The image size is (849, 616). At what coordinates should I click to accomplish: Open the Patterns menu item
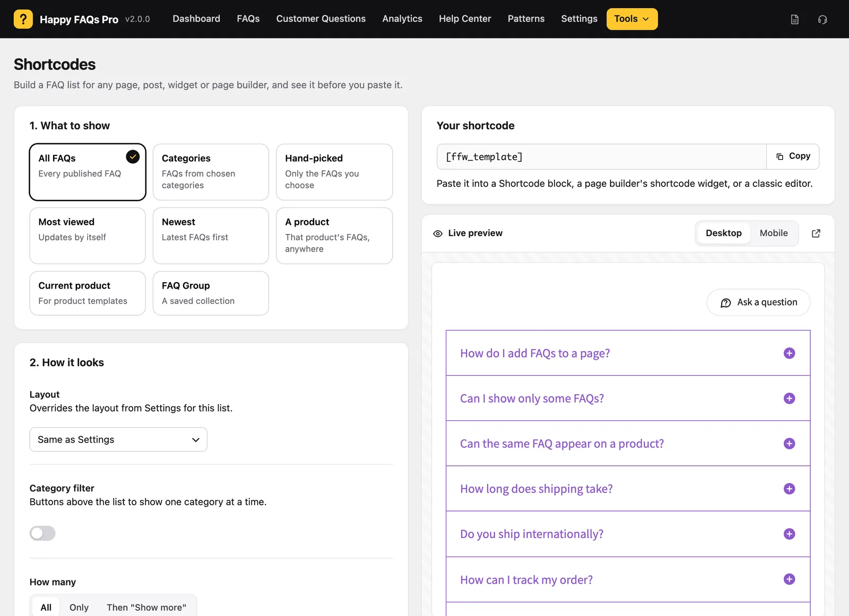pos(526,19)
